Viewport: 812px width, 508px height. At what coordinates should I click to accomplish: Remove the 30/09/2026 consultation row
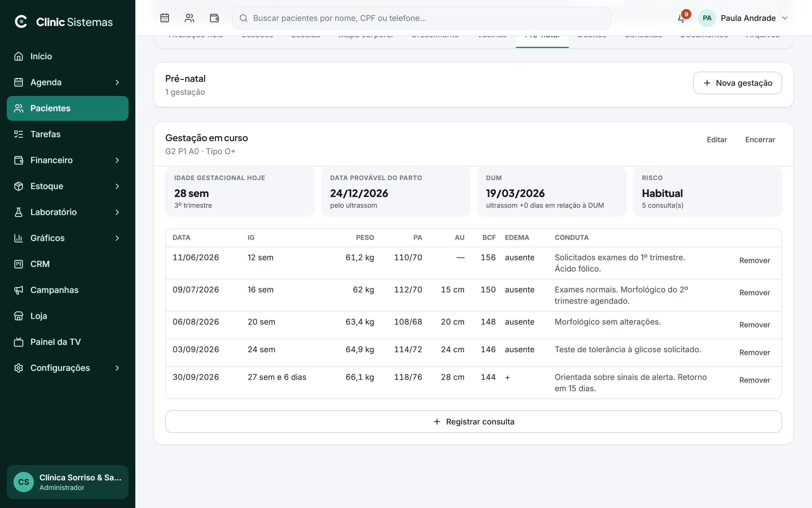click(754, 380)
